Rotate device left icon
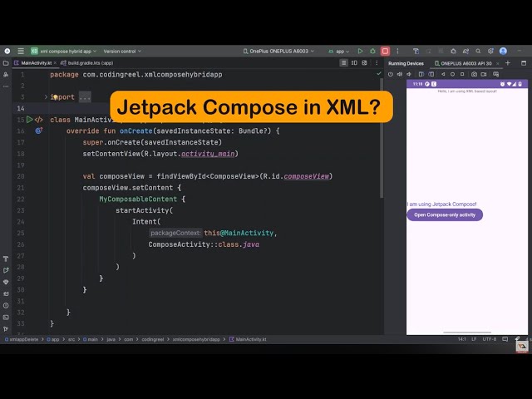Screen dimensions: 532x399 pos(421,74)
